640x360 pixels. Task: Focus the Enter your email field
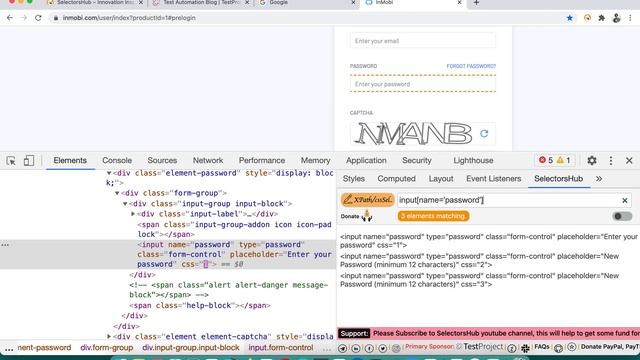423,41
